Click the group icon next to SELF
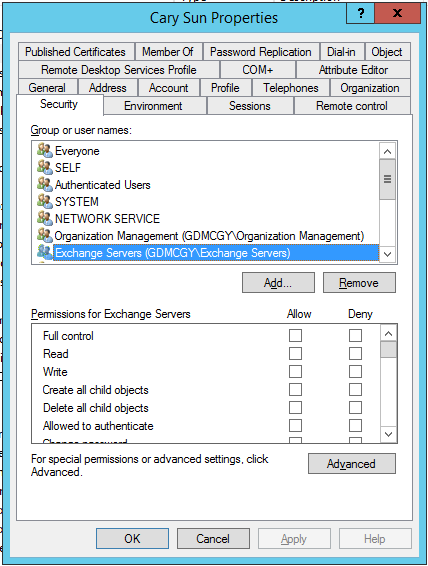Screen dimensions: 428x566 coord(45,167)
